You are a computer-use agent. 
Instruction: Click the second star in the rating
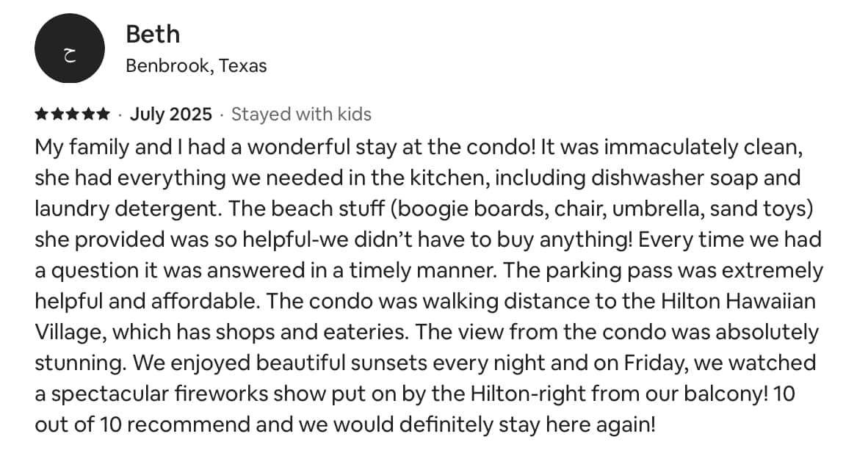coord(57,115)
